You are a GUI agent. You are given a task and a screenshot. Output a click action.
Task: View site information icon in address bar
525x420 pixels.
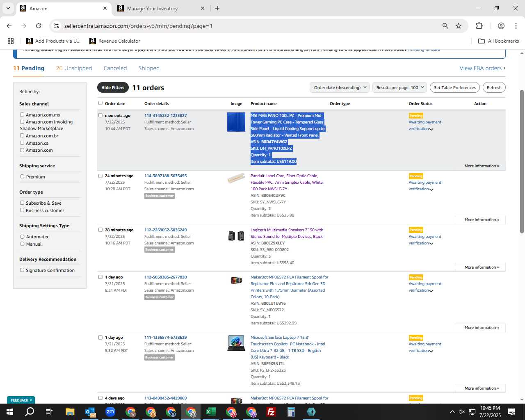[57, 26]
